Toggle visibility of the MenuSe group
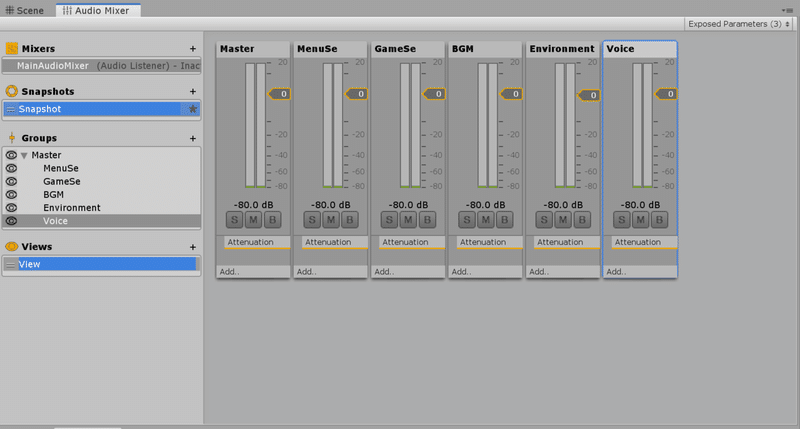This screenshot has width=800, height=429. click(11, 168)
